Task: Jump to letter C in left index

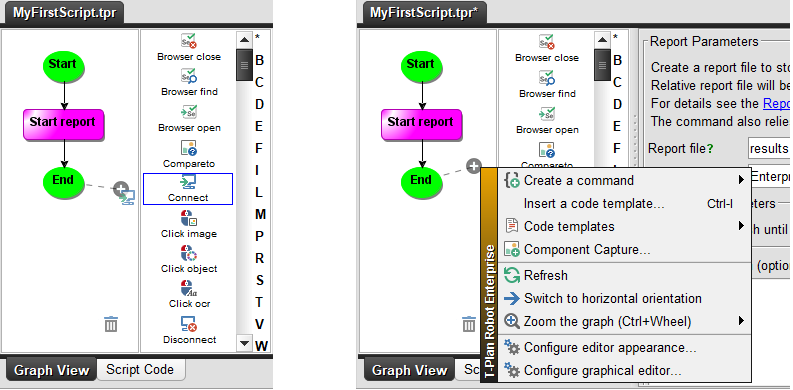Action: coord(259,82)
